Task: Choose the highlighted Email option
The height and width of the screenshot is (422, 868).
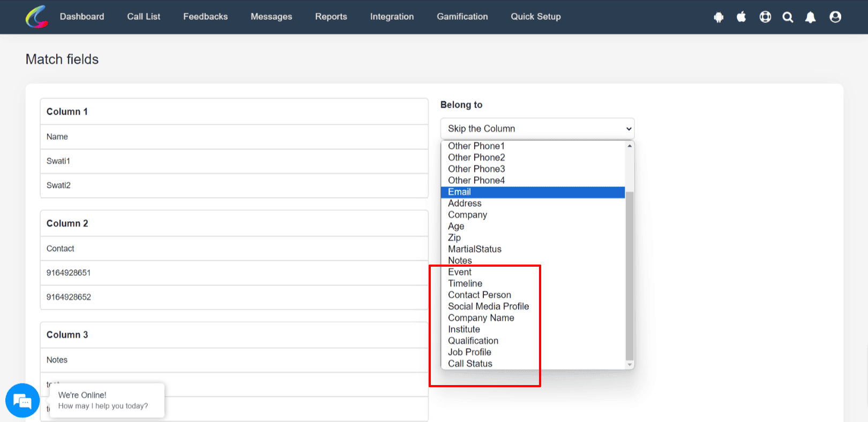Action: pos(533,192)
